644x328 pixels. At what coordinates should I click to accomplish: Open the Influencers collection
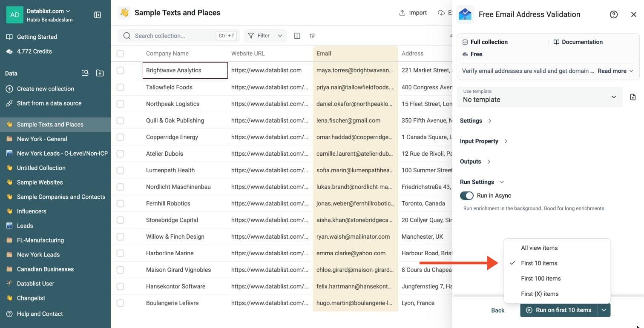coord(55,211)
